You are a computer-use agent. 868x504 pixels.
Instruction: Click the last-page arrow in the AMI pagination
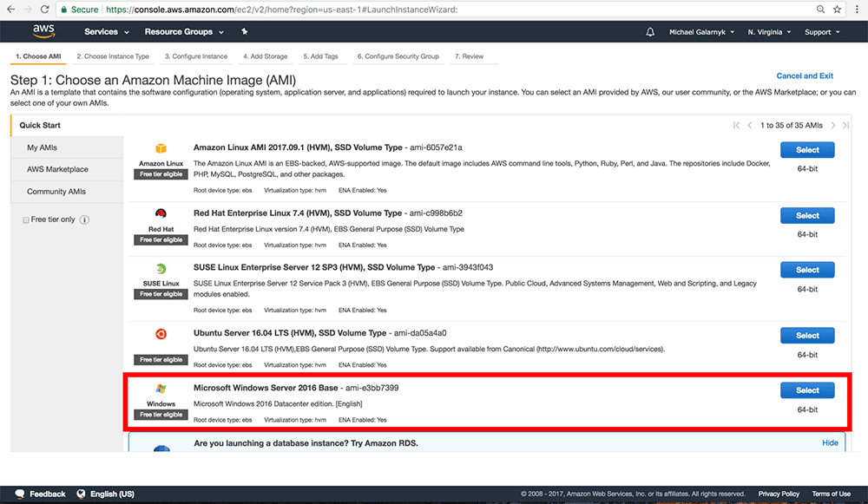[845, 124]
